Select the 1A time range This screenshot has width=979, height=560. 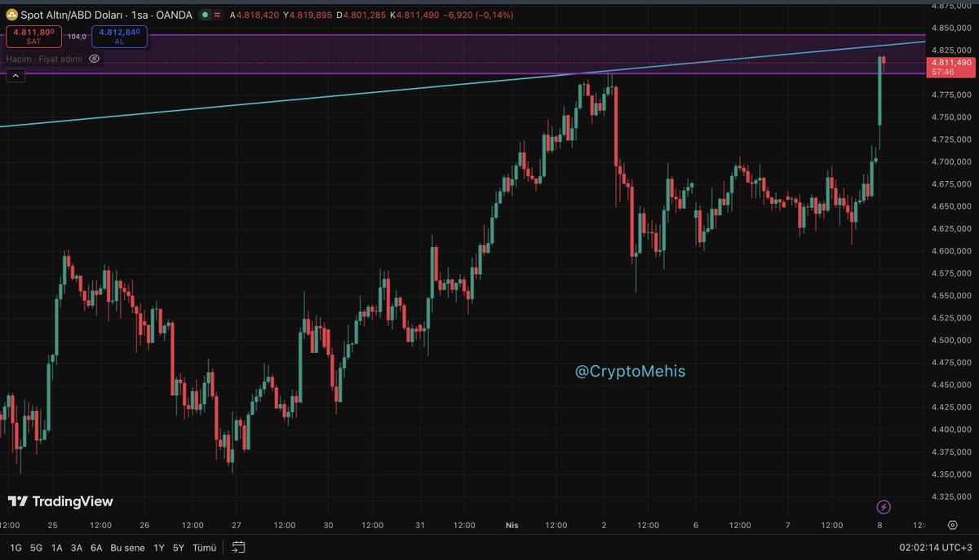point(56,548)
